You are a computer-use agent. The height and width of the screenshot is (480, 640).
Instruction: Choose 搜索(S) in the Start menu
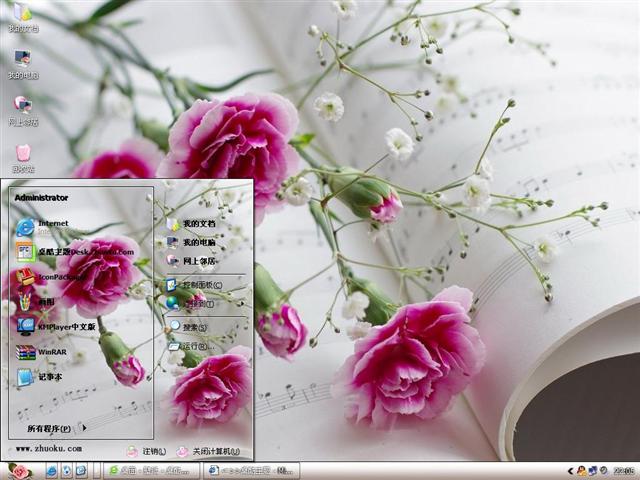[188, 327]
